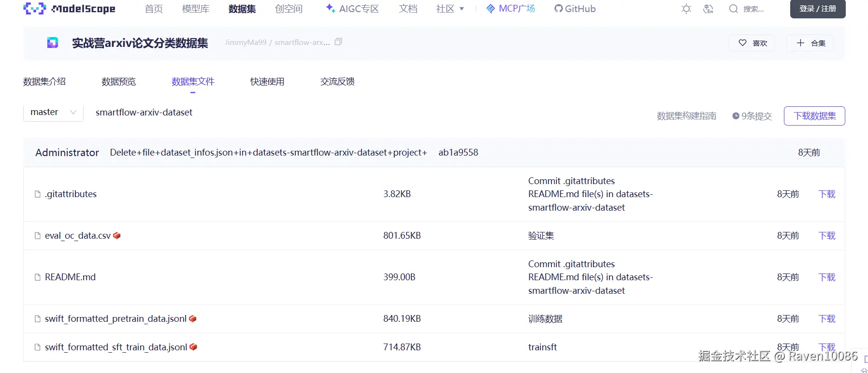The image size is (868, 373).
Task: Click the search magnifier icon
Action: click(733, 9)
